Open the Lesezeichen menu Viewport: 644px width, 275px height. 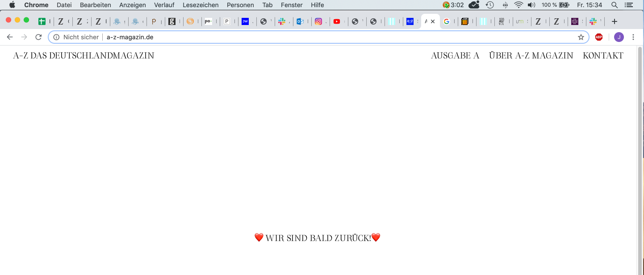[201, 5]
